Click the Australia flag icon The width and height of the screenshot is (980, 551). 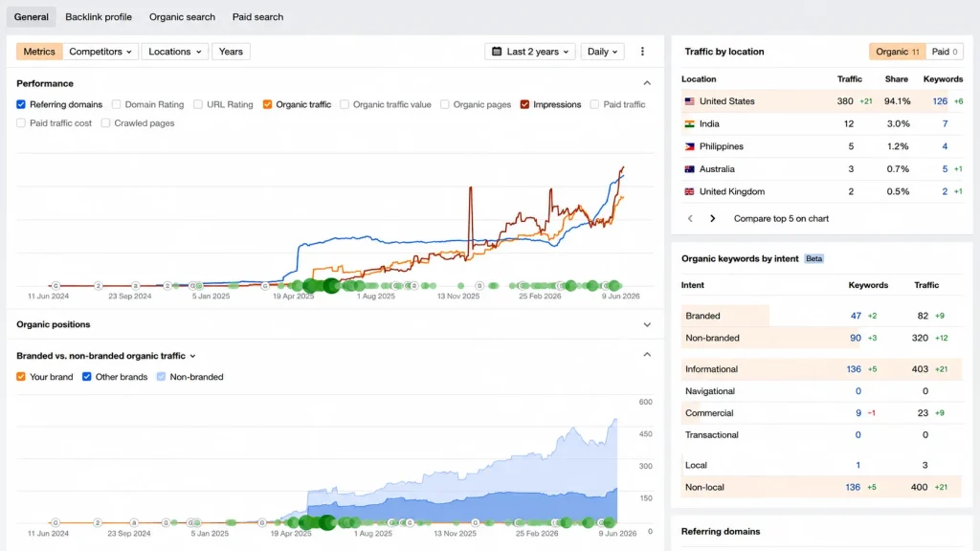(x=689, y=168)
